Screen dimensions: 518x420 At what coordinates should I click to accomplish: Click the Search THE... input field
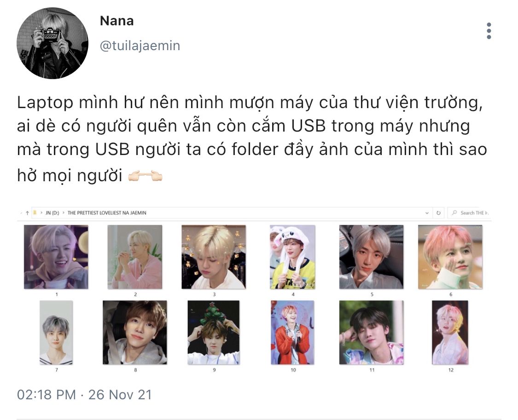tap(469, 213)
